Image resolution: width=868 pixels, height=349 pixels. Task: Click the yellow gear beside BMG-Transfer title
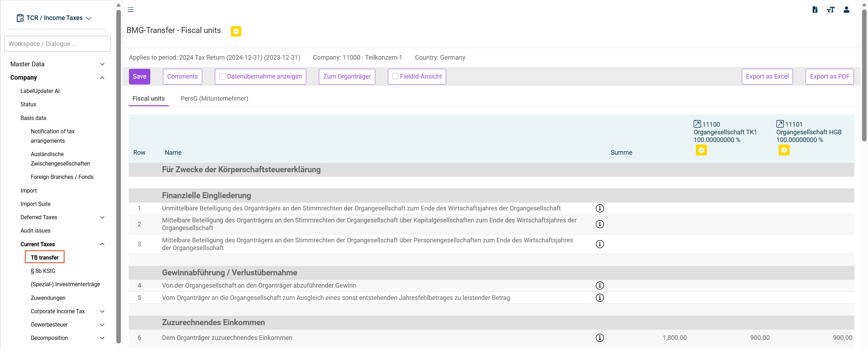pos(236,31)
